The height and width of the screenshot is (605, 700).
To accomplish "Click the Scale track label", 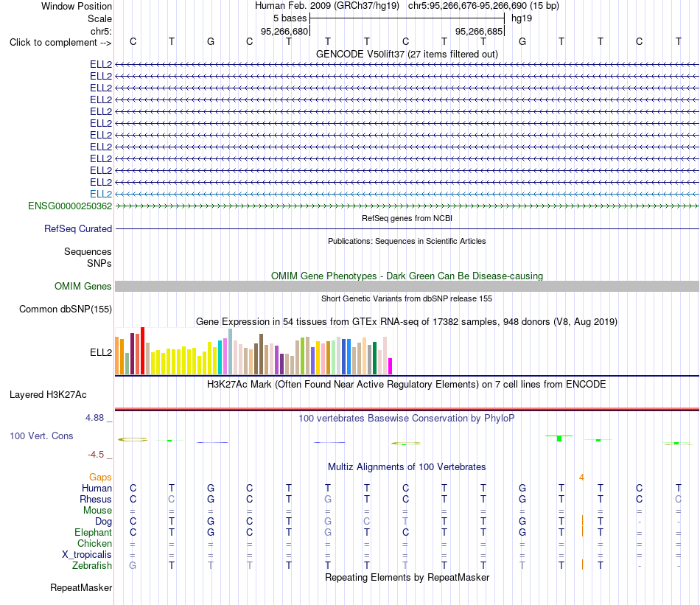I will click(99, 18).
